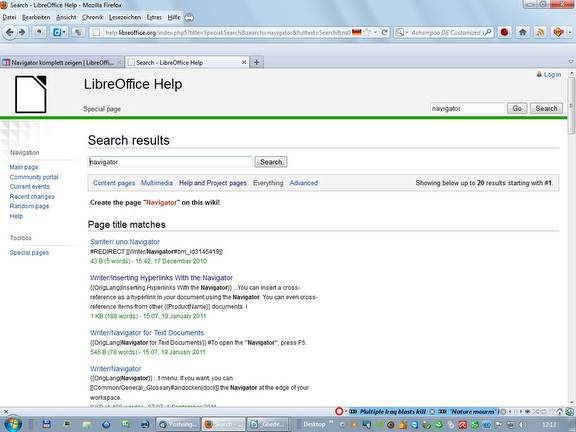
Task: Click the blue d toolbar icon
Action: tap(57, 32)
